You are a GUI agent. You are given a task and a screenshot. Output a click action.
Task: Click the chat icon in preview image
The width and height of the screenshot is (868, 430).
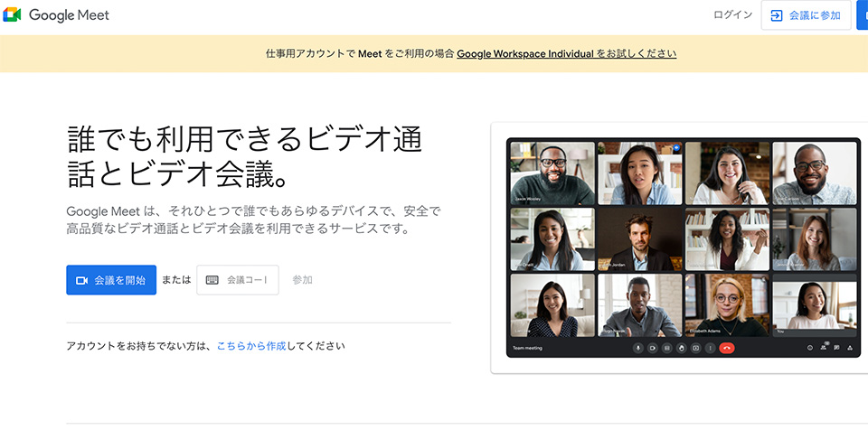[x=836, y=348]
